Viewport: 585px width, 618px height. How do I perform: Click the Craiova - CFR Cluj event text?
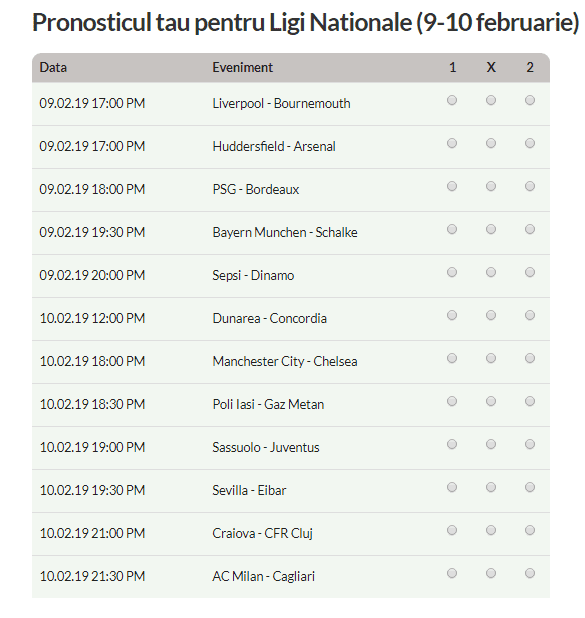pyautogui.click(x=263, y=533)
